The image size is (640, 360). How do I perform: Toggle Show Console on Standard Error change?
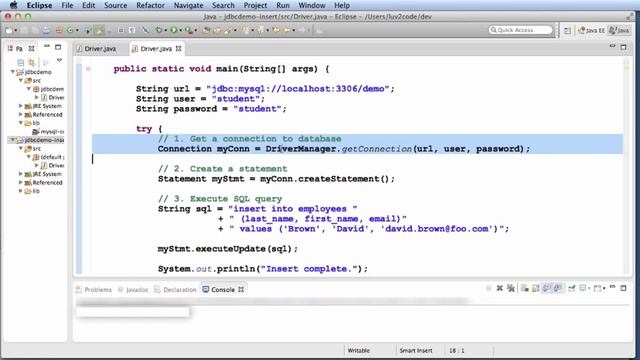pyautogui.click(x=558, y=288)
